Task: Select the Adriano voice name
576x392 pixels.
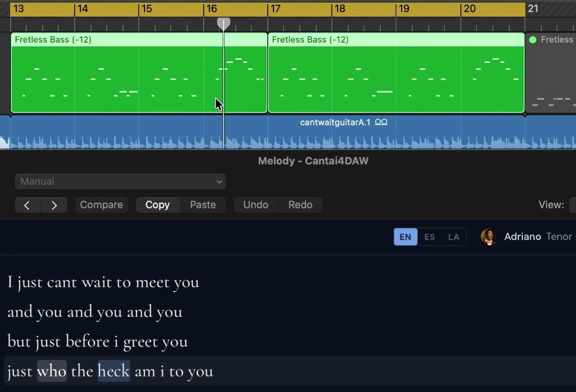Action: pos(522,237)
